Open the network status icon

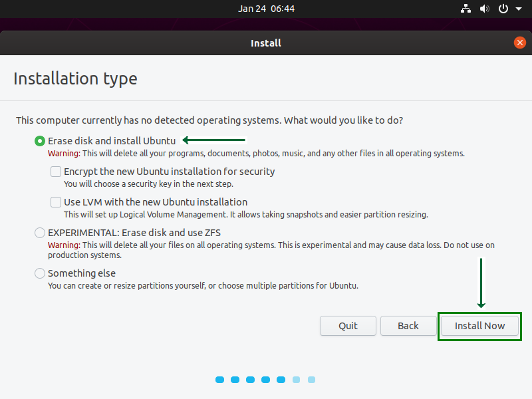pos(465,9)
